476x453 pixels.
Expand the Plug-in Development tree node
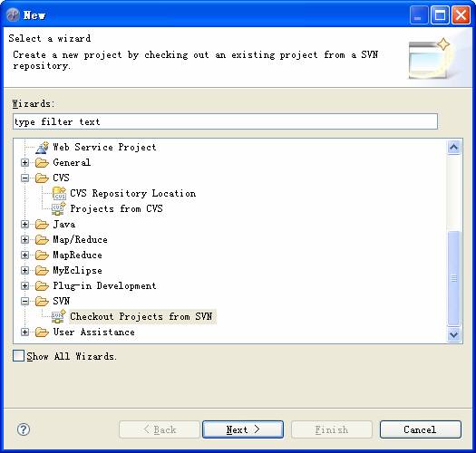coord(24,286)
